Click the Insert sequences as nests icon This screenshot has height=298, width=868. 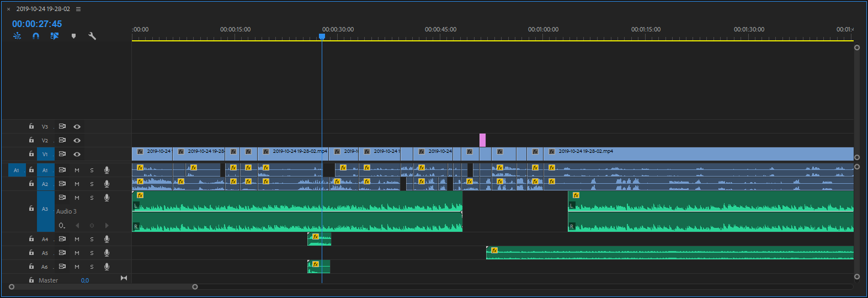tap(17, 36)
